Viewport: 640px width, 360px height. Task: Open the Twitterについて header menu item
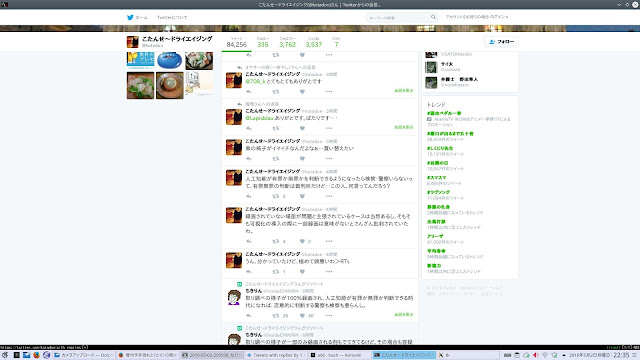tap(172, 18)
